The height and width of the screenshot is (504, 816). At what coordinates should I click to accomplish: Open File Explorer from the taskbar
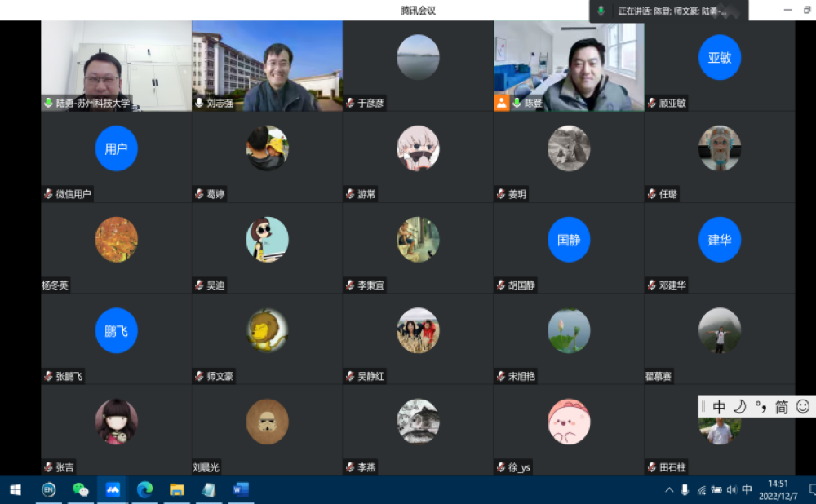point(176,489)
